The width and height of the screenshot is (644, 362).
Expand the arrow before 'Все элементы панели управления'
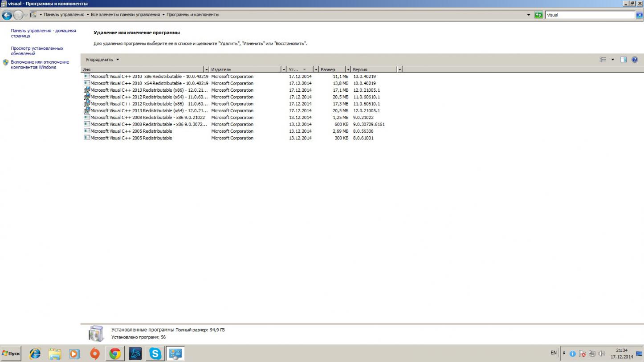coord(88,15)
